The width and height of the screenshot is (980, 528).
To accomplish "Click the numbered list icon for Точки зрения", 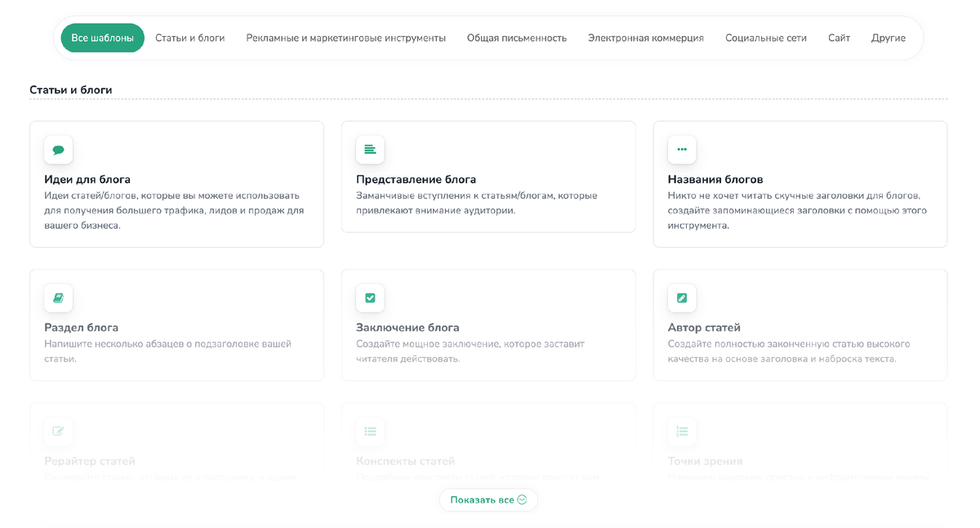I will click(x=682, y=432).
